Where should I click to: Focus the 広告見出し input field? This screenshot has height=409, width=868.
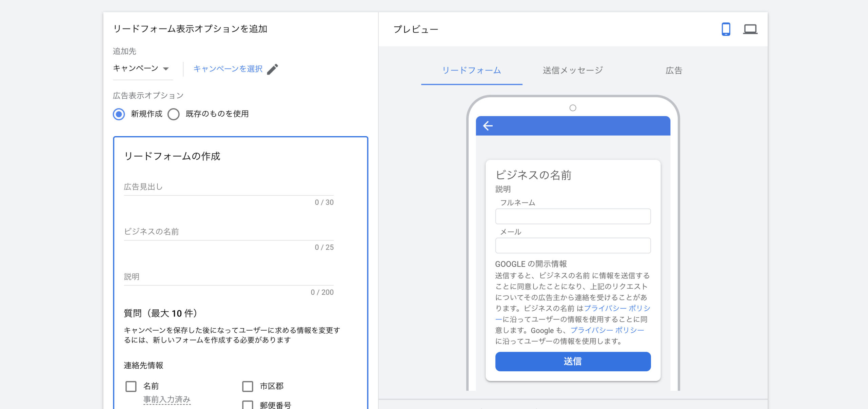[x=229, y=187]
